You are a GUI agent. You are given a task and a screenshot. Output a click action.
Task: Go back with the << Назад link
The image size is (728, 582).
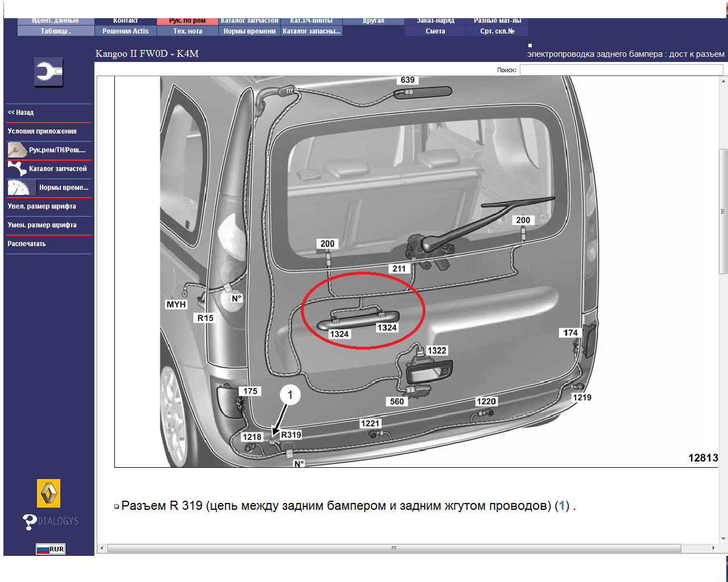tap(20, 113)
